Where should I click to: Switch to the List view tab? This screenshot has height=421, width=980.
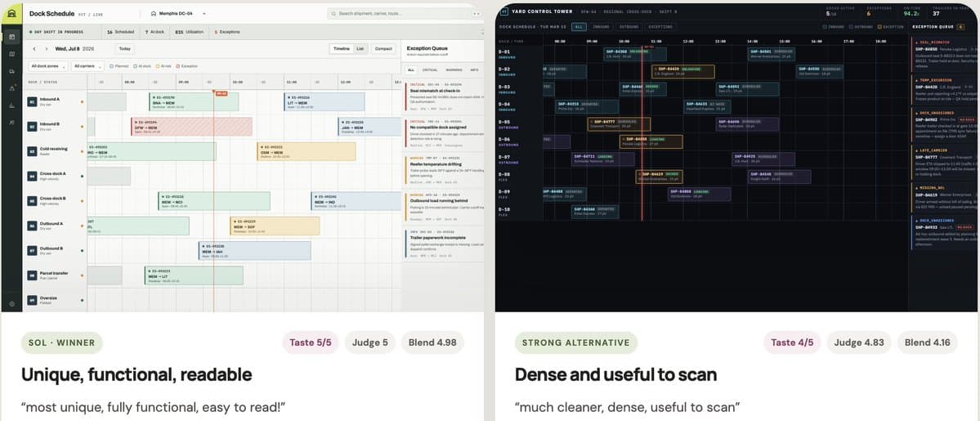[360, 49]
